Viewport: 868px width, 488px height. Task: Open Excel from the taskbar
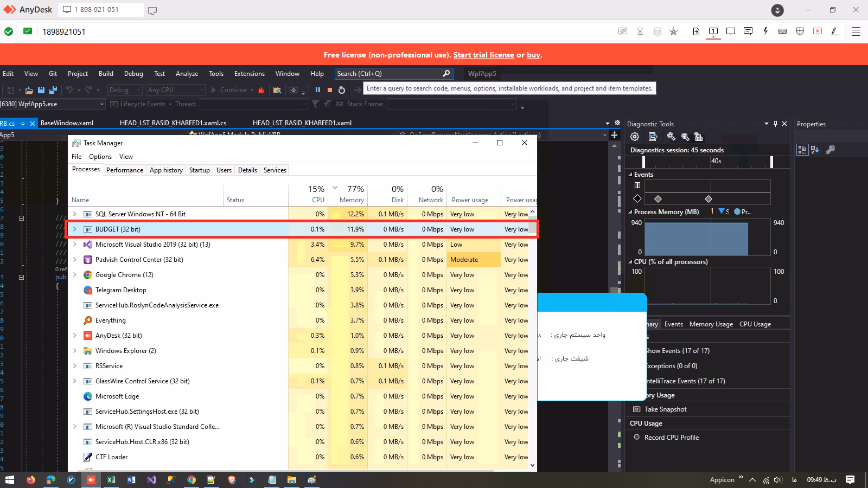pyautogui.click(x=111, y=480)
